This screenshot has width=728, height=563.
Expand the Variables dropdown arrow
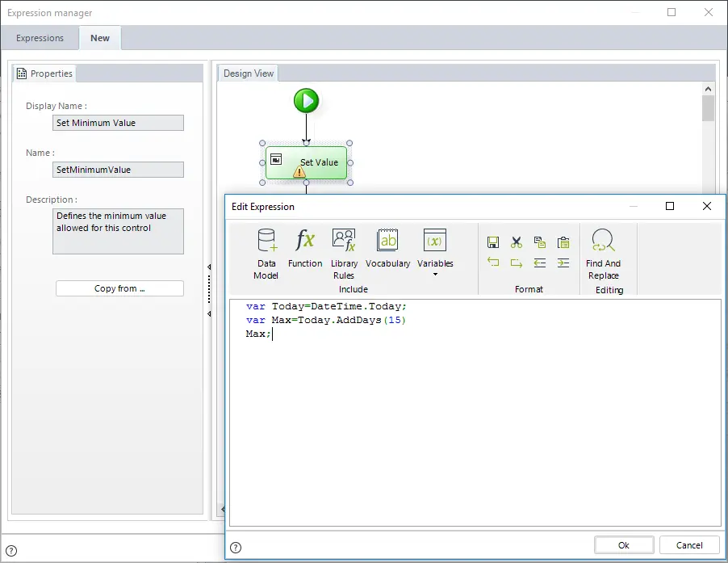pyautogui.click(x=435, y=275)
